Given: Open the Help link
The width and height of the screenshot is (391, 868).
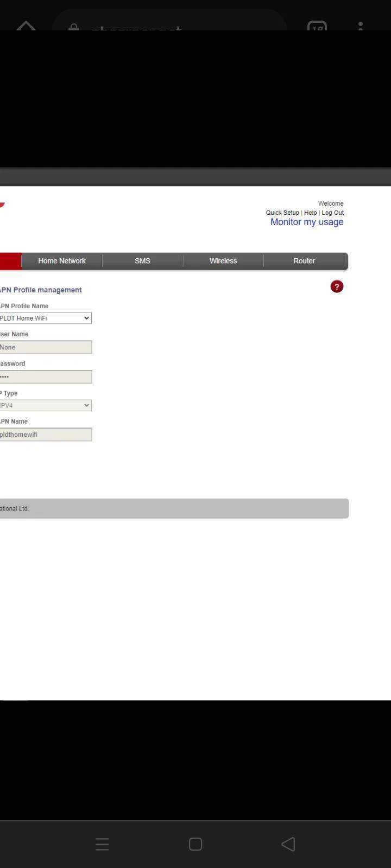Looking at the screenshot, I should pyautogui.click(x=310, y=213).
